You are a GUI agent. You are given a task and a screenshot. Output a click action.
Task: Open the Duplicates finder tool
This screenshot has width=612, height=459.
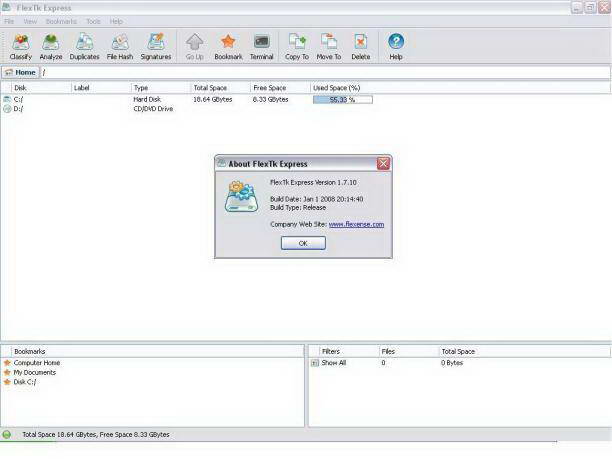coord(84,47)
